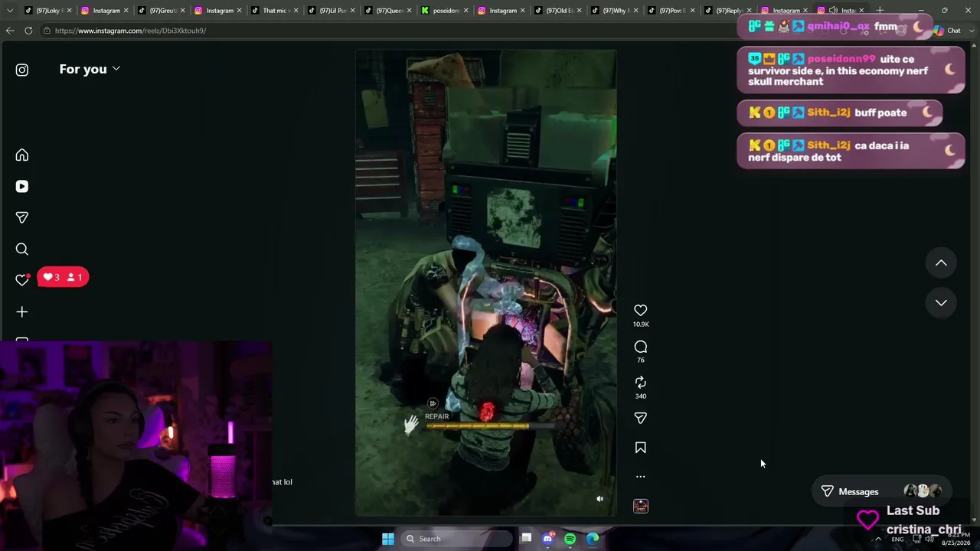This screenshot has width=980, height=551.
Task: Go to the previous reel
Action: coord(941,263)
